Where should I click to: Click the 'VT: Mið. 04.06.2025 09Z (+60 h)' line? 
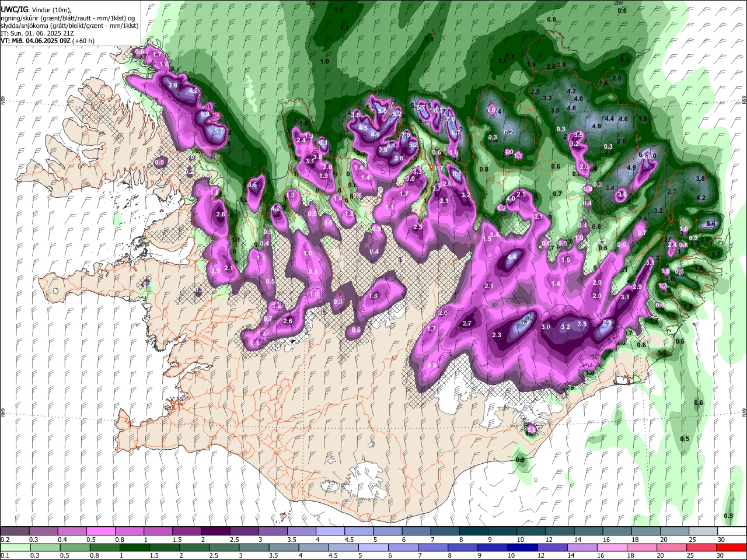(48, 41)
